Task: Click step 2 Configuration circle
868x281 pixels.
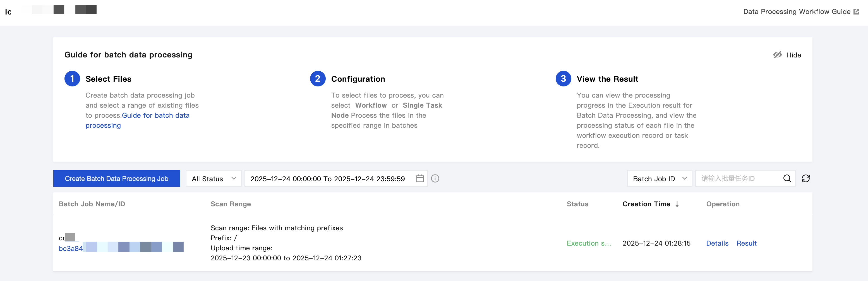Action: 317,79
